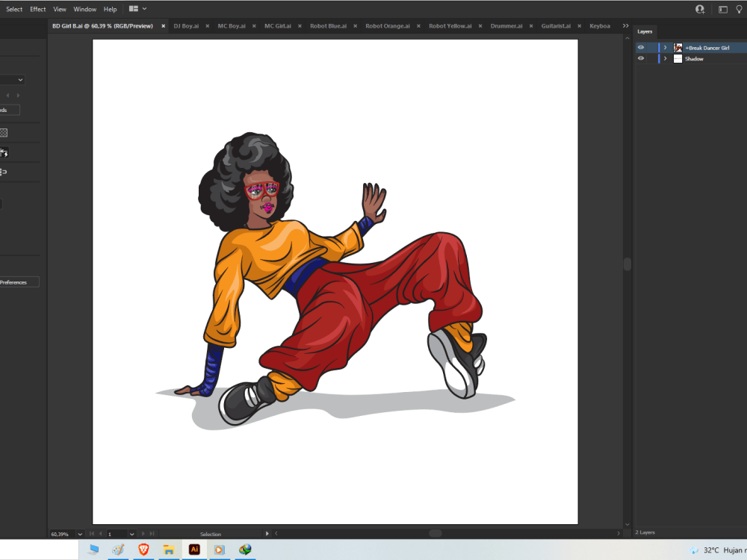This screenshot has width=747, height=560.
Task: Click the artboard number field
Action: click(117, 535)
